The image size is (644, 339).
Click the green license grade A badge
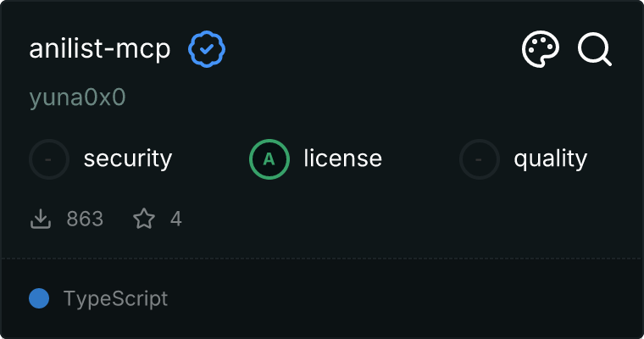point(269,158)
